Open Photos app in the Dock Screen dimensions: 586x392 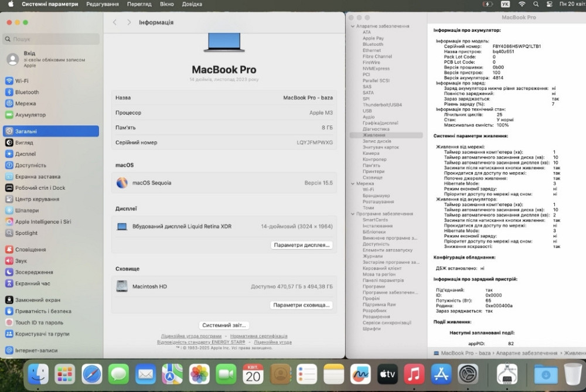(x=199, y=374)
